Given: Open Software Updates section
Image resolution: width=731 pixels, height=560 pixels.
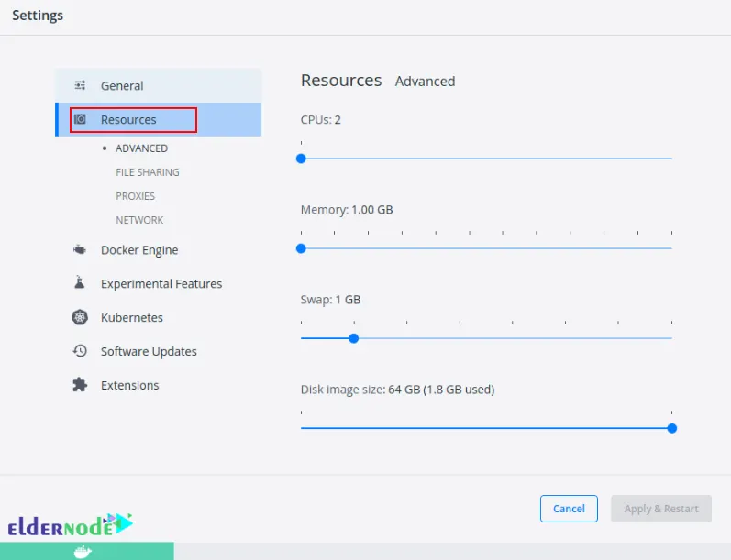Looking at the screenshot, I should tap(149, 351).
